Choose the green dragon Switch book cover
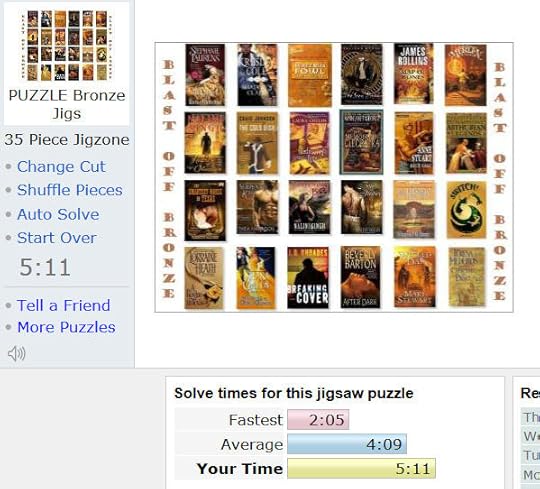The height and width of the screenshot is (489, 540). [466, 210]
